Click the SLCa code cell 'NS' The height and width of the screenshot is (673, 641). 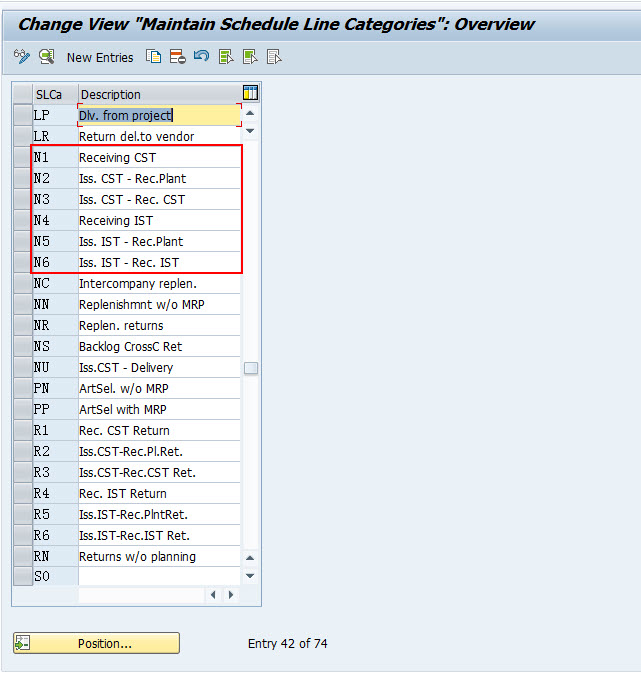tap(55, 346)
